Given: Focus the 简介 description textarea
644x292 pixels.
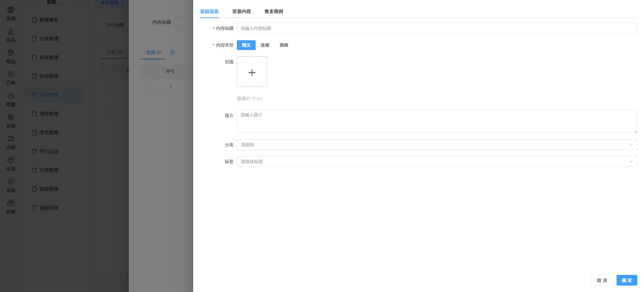Looking at the screenshot, I should (x=437, y=121).
